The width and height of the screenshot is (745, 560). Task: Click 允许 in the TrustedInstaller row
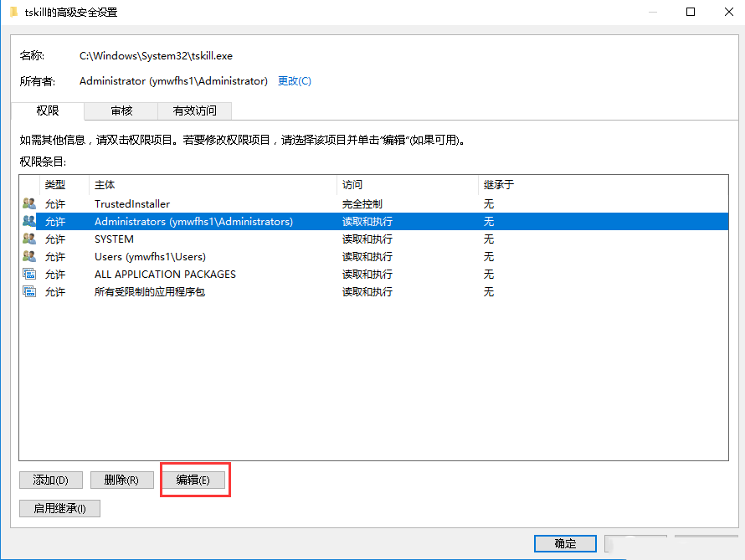[x=55, y=203]
